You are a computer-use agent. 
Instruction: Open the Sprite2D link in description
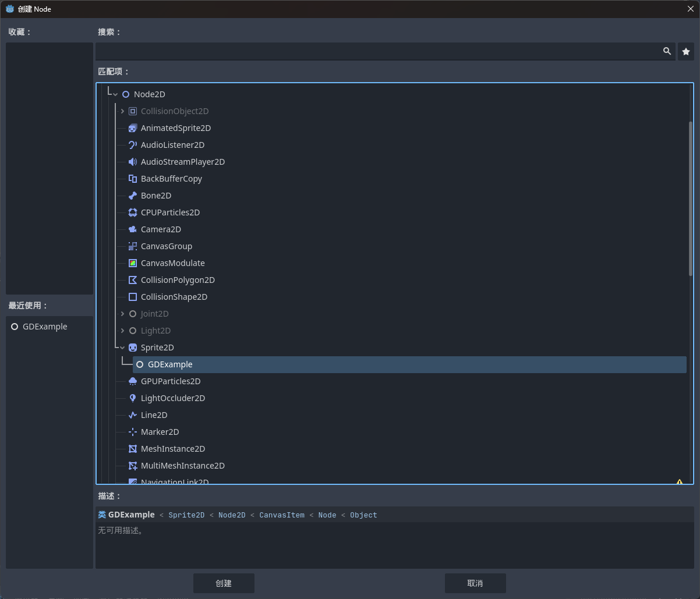click(x=186, y=515)
